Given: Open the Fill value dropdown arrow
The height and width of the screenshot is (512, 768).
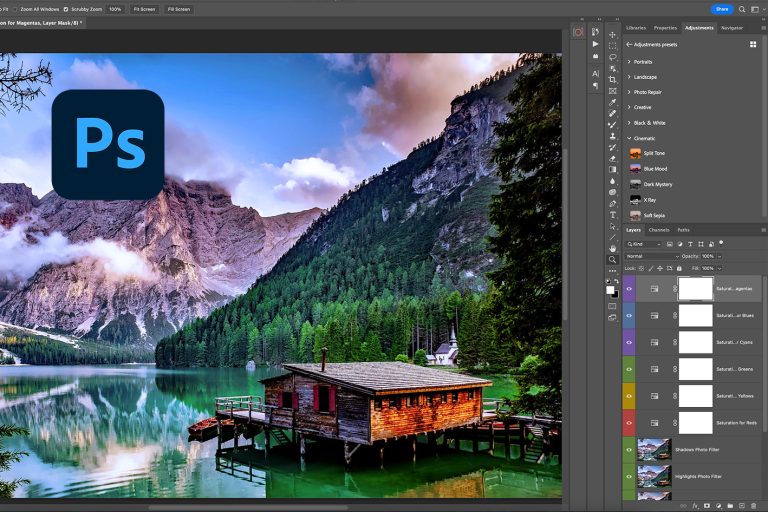Looking at the screenshot, I should pyautogui.click(x=720, y=268).
